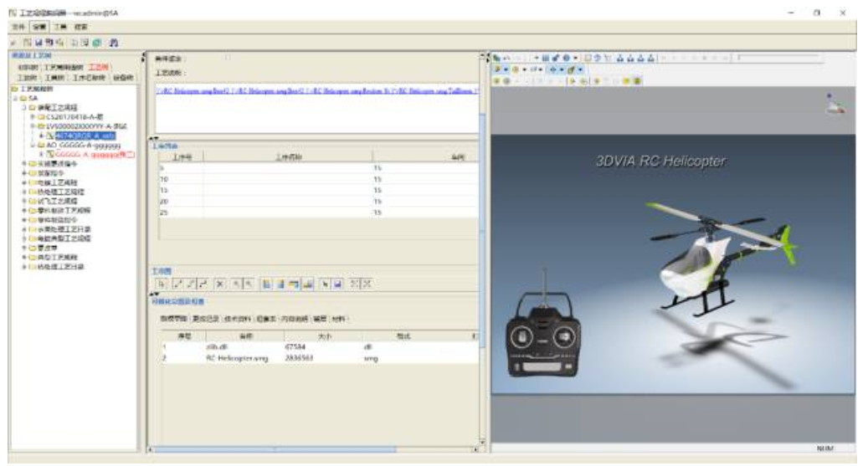Click the first blue align icon in 工序图 toolbar
Screen dimensions: 868x466
tap(266, 284)
